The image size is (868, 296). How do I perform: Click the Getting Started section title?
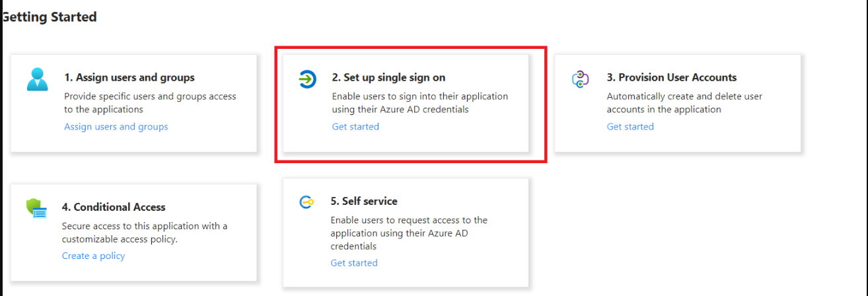pos(50,17)
